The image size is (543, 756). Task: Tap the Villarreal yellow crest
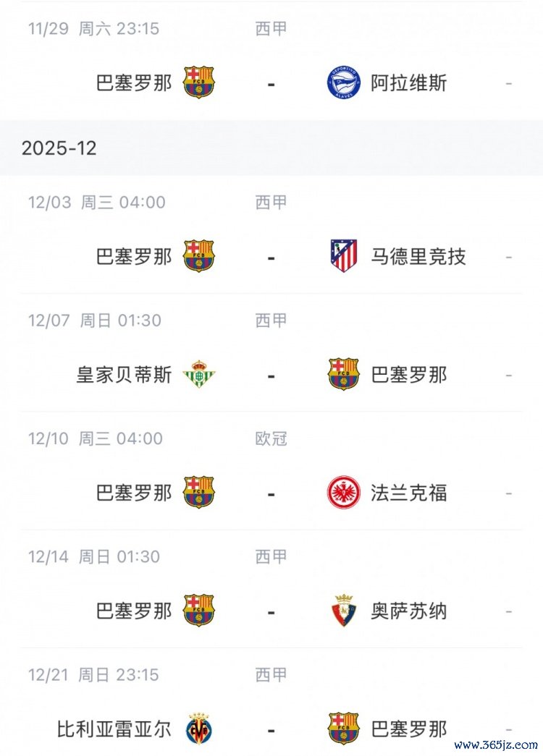pyautogui.click(x=198, y=729)
